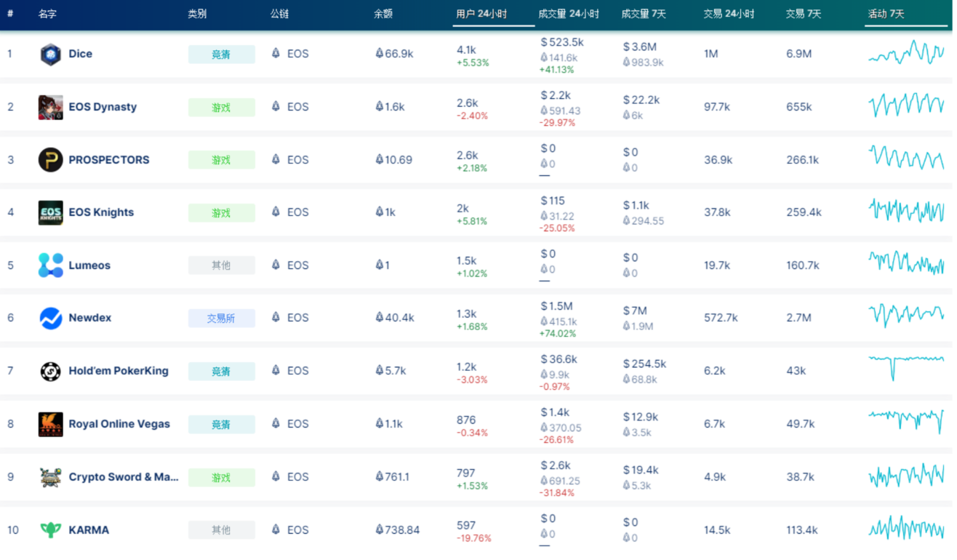Click the Crypto Sword & Magic logo
The height and width of the screenshot is (560, 957).
tap(50, 477)
